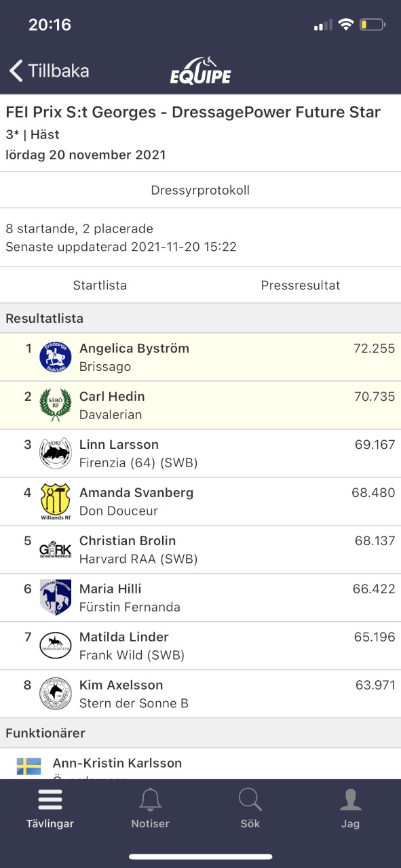
Task: Tap the Särö RF wreath logo
Action: point(55,405)
